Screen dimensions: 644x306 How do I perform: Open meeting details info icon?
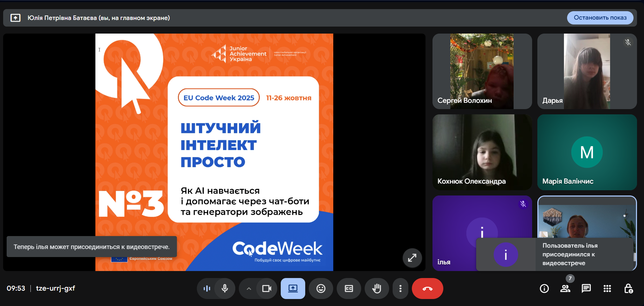pos(544,289)
